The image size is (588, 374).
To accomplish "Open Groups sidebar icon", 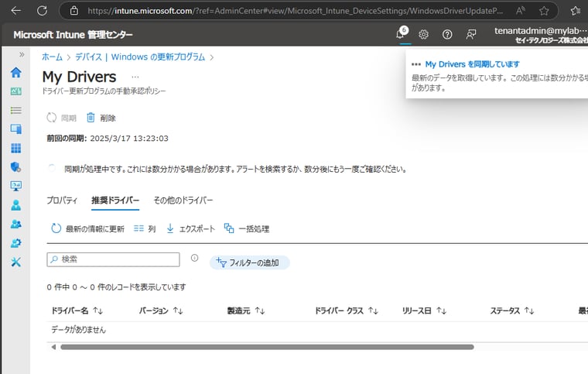I will coord(15,224).
